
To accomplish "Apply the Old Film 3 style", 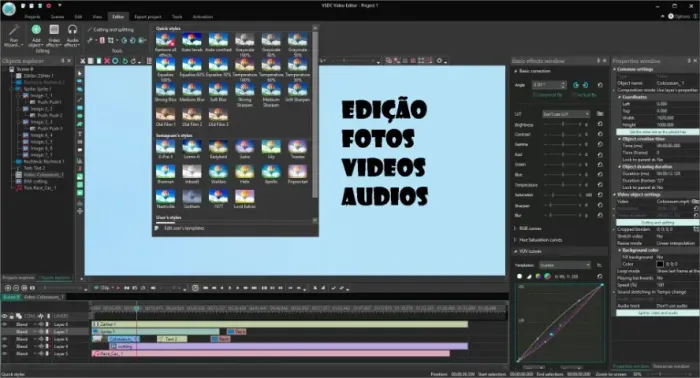I will pyautogui.click(x=218, y=117).
